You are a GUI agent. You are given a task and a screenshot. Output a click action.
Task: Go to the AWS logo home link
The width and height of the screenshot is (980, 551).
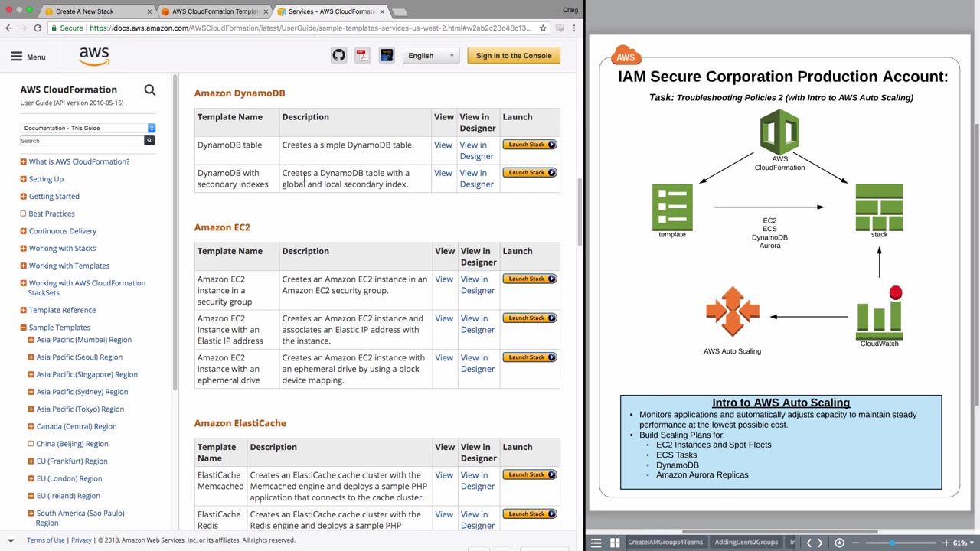point(94,56)
